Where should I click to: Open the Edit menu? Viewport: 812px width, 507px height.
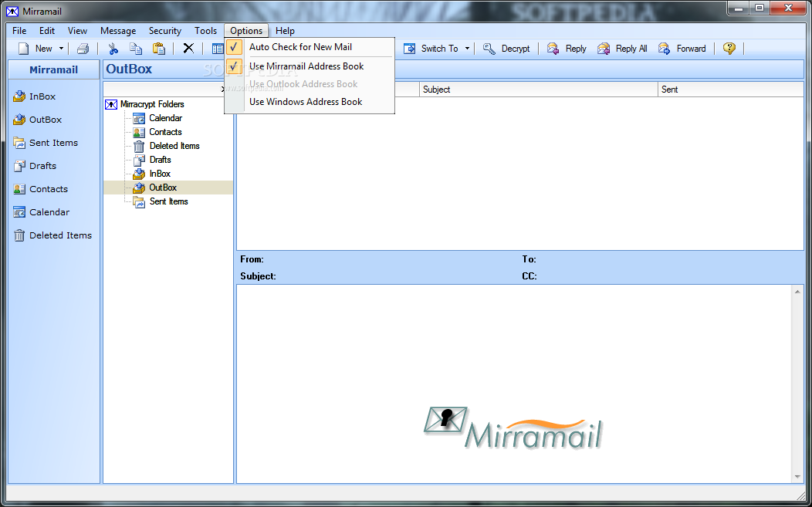point(46,31)
